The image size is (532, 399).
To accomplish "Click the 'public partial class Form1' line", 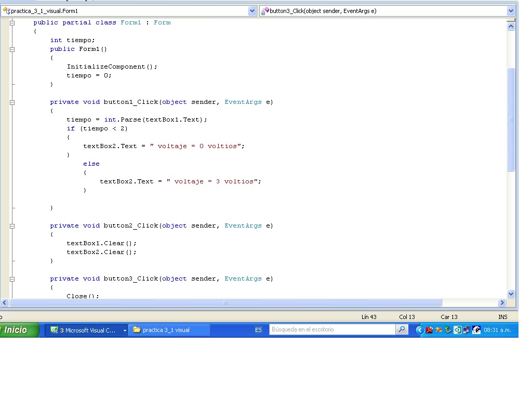I will tap(102, 22).
